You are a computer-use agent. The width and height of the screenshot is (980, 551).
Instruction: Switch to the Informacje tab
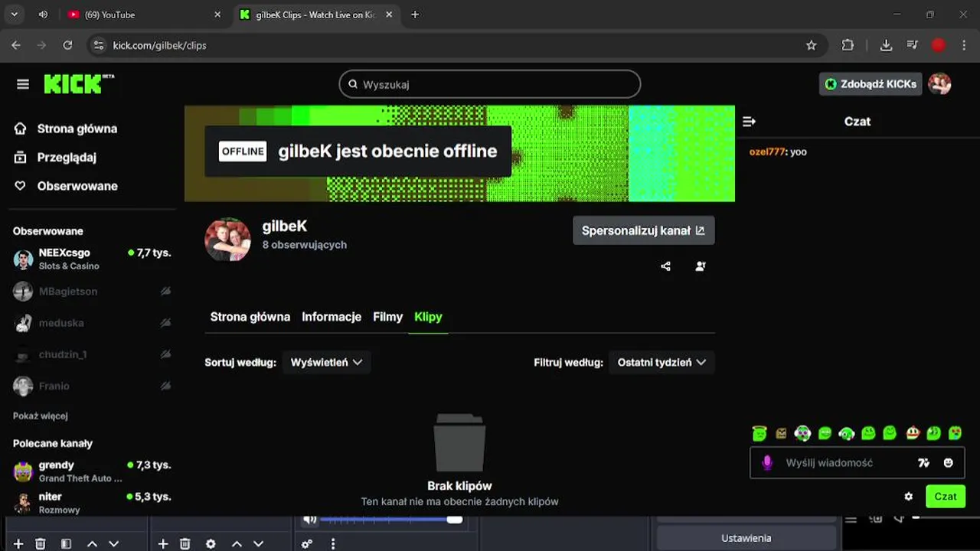tap(332, 317)
